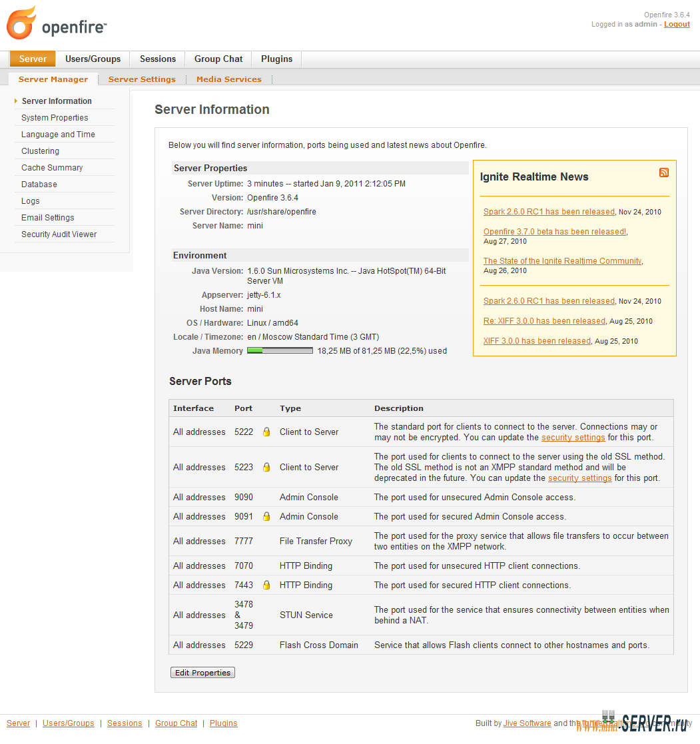Select the Server Manager sub-tab
The height and width of the screenshot is (744, 700).
pyautogui.click(x=53, y=79)
